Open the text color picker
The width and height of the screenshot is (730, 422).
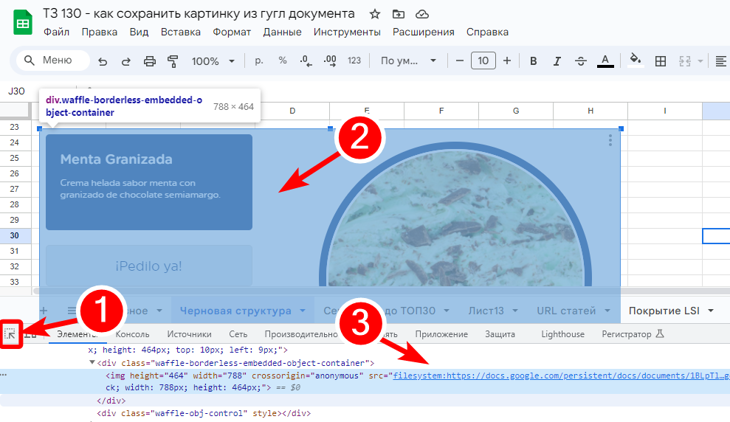coord(605,61)
